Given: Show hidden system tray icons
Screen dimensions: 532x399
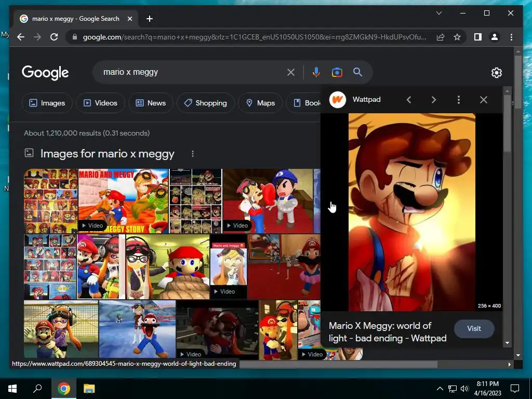Looking at the screenshot, I should (440, 389).
